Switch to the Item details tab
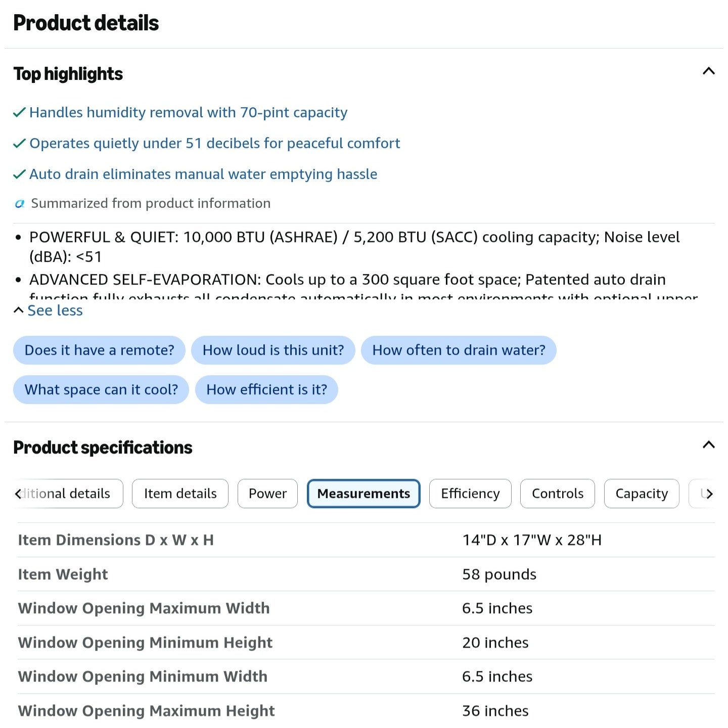Viewport: 728px width, 728px height. (x=180, y=493)
